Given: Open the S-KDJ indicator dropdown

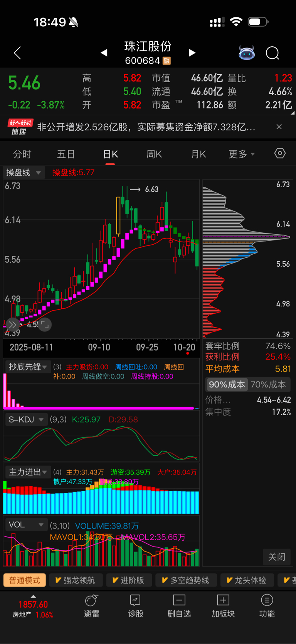Looking at the screenshot, I should click(26, 419).
